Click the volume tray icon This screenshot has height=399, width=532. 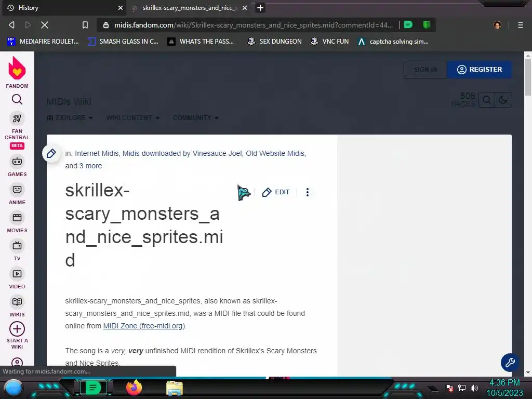[x=474, y=388]
